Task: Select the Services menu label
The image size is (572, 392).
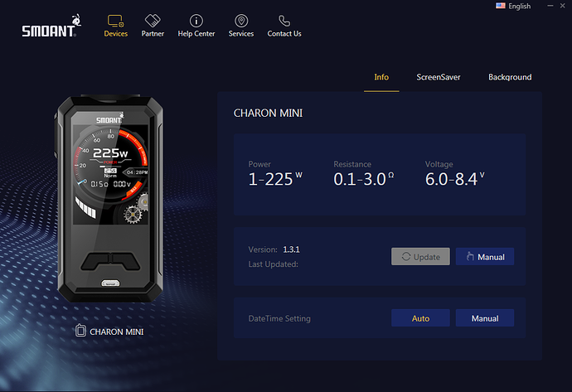Action: (241, 33)
